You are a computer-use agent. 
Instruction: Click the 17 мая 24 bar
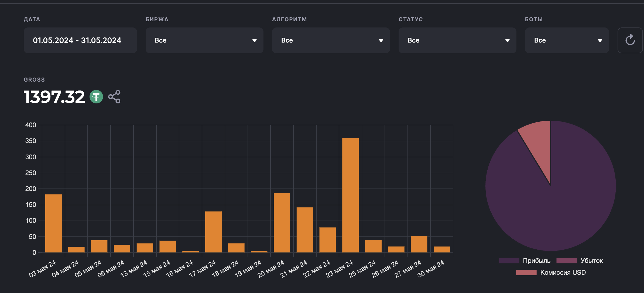213,232
